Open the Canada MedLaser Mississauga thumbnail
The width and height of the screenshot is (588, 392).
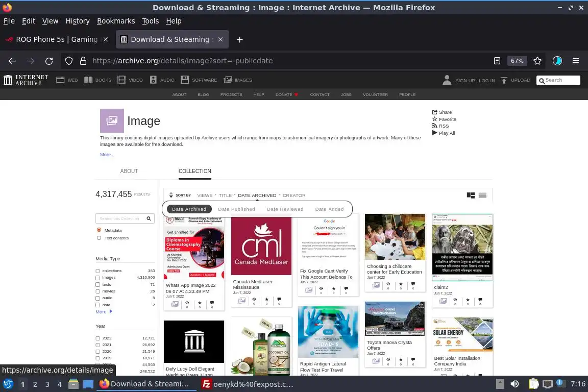261,246
